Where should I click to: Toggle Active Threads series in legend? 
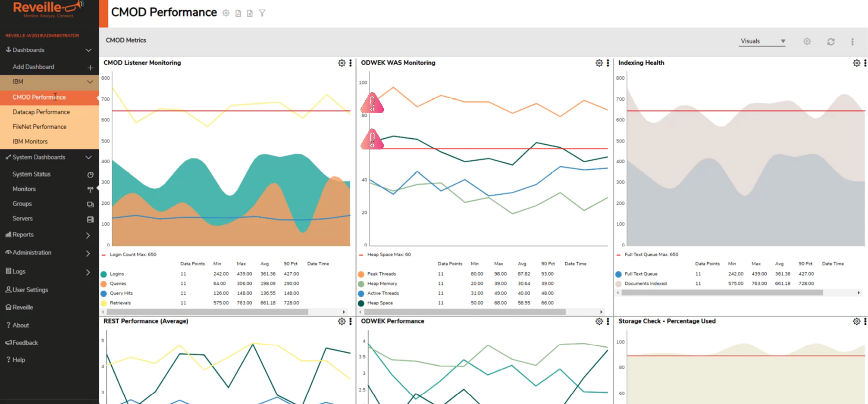point(361,294)
